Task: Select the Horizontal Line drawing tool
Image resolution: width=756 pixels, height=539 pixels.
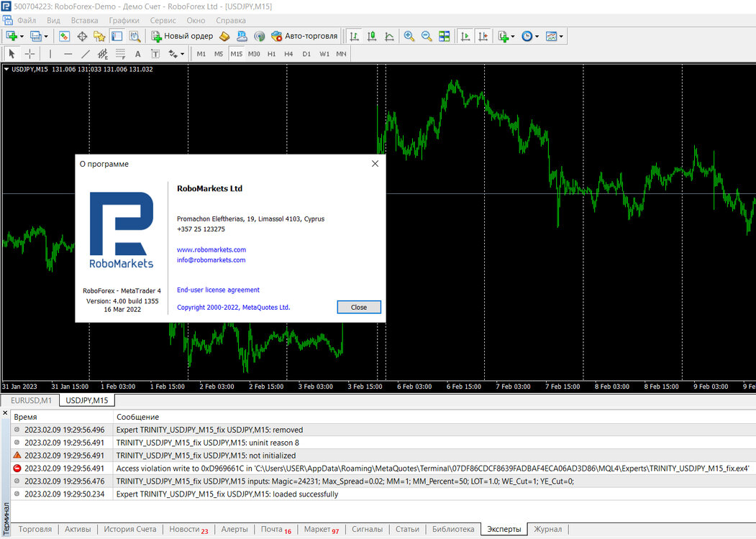Action: coord(68,54)
